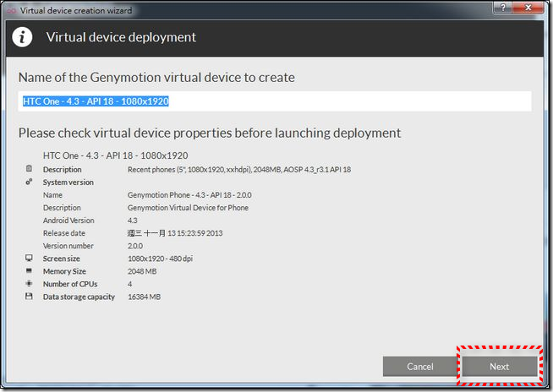Click the 'Please check virtual device properties' heading
This screenshot has height=392, width=553.
[210, 133]
